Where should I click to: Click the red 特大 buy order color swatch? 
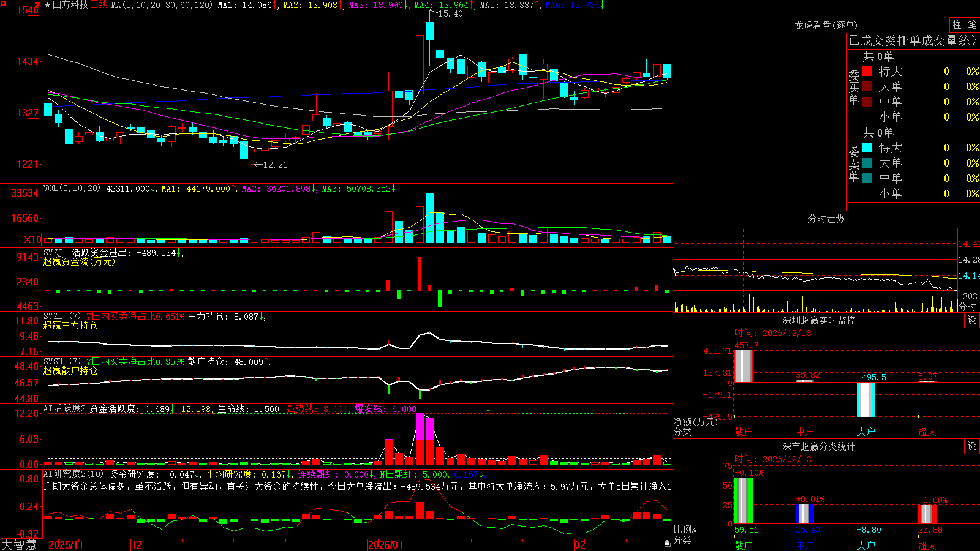867,71
